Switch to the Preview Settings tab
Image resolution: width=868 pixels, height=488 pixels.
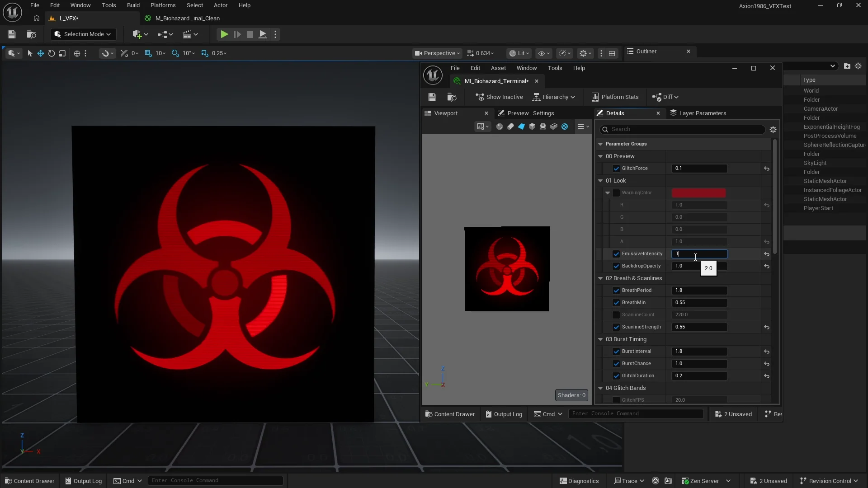pos(526,113)
